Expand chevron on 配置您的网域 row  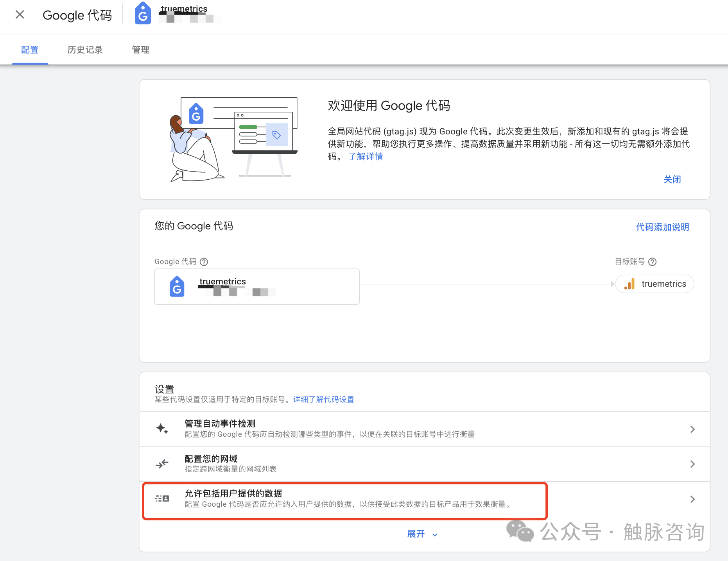[692, 464]
